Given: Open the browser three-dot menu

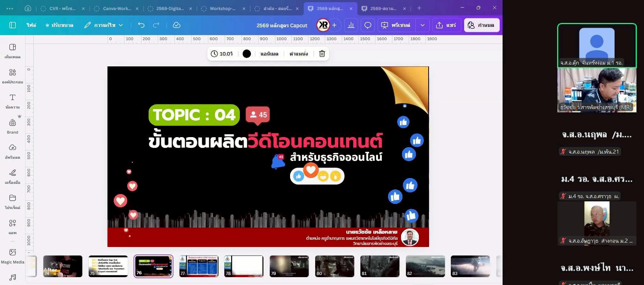Looking at the screenshot, I should [x=10, y=8].
